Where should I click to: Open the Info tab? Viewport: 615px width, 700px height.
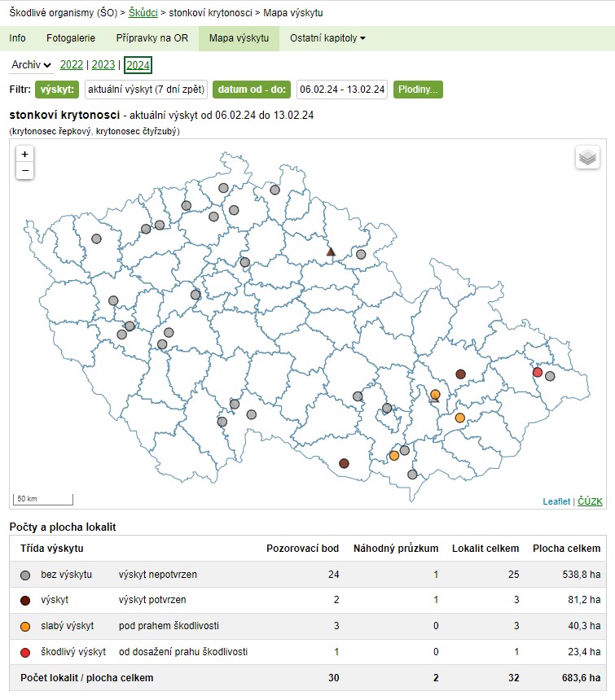[17, 38]
